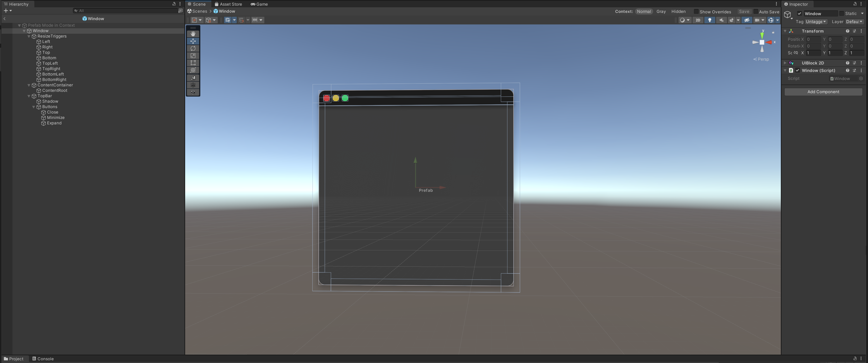This screenshot has height=363, width=868.
Task: Select the Rect tool
Action: pyautogui.click(x=193, y=63)
